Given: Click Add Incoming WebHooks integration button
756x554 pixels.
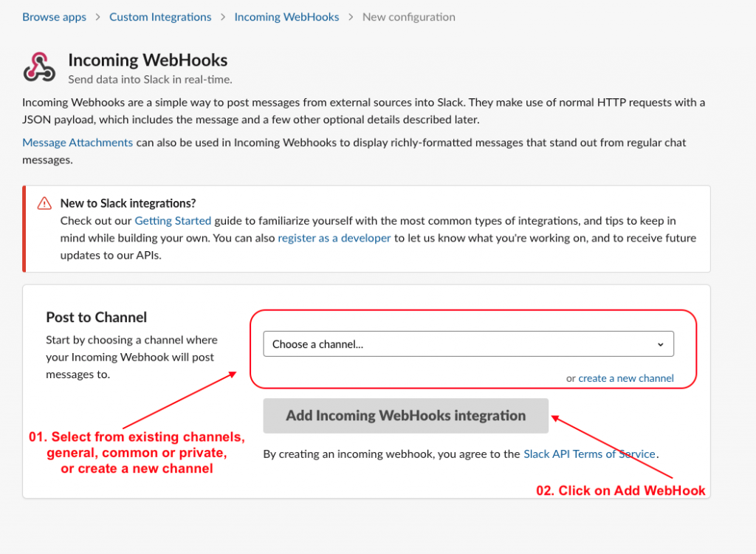Looking at the screenshot, I should point(405,415).
